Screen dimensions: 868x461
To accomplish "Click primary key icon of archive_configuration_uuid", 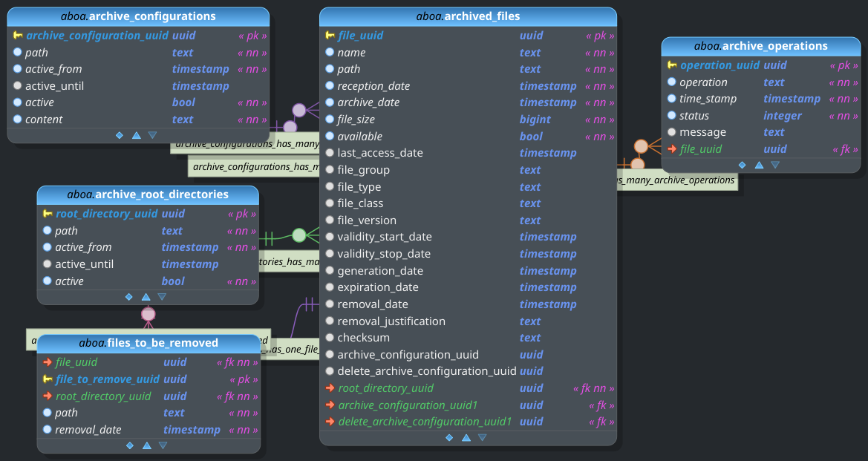I will [18, 36].
